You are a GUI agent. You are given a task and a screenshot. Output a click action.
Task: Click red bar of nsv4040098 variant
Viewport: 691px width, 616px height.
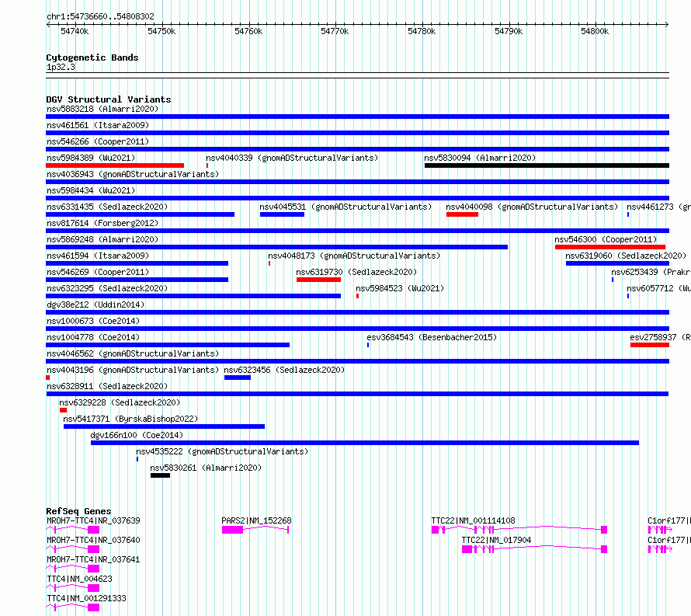coord(462,214)
